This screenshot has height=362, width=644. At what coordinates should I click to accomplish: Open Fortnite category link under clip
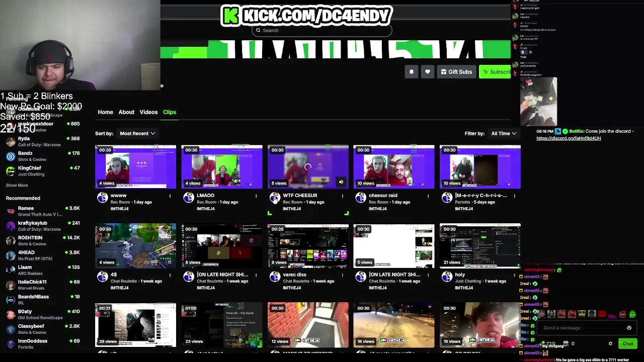click(462, 202)
